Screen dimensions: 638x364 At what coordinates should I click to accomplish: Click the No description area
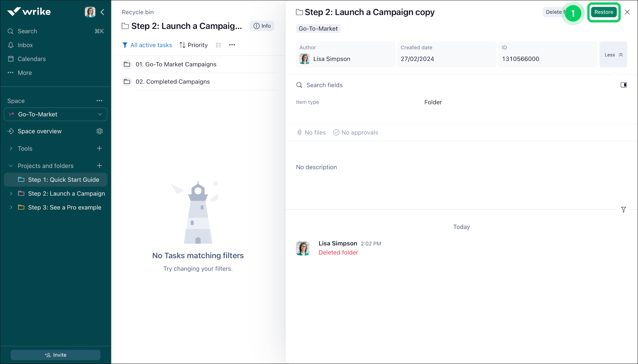click(317, 167)
